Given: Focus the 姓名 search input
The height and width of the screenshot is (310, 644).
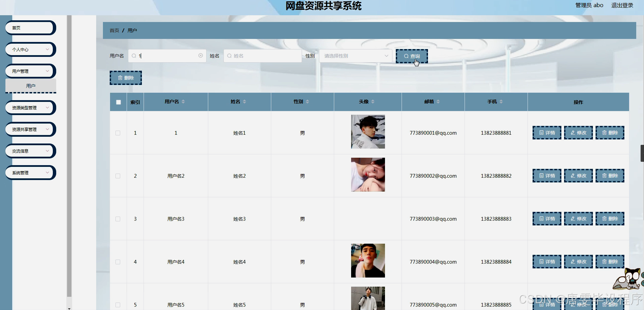Looking at the screenshot, I should point(262,56).
